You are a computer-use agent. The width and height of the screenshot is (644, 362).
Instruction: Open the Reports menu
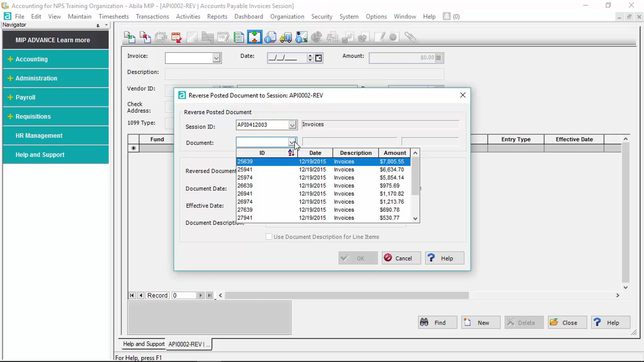tap(217, 16)
